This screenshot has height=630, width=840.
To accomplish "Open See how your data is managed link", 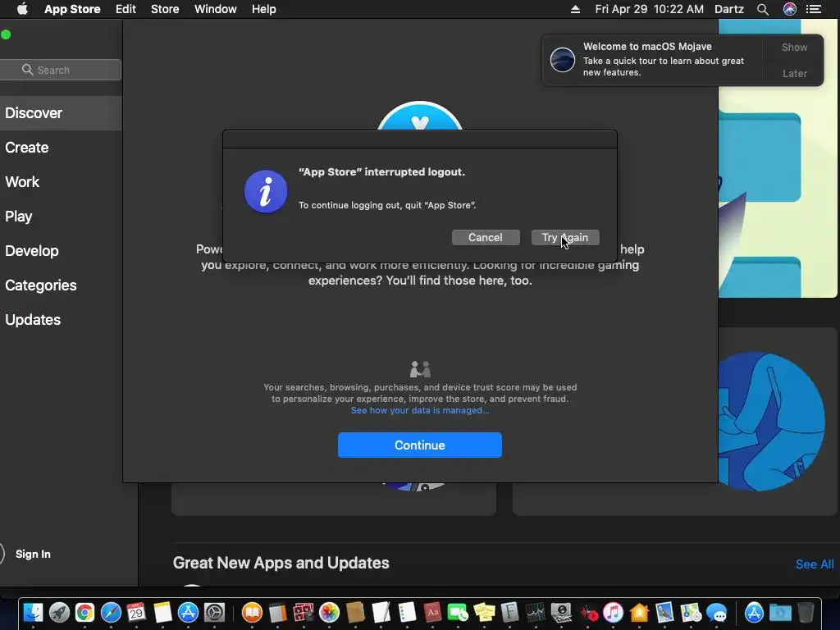I will [x=419, y=410].
